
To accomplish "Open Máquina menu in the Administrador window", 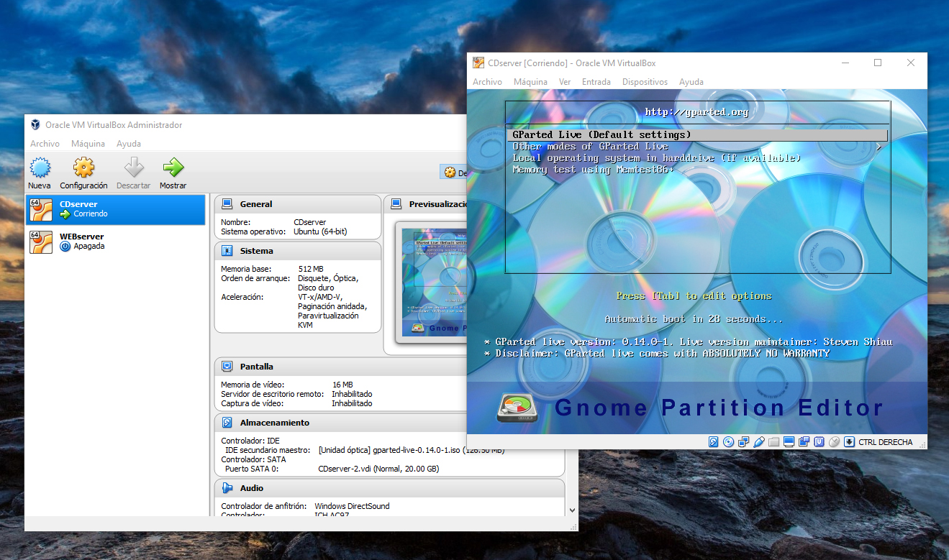I will (x=88, y=144).
